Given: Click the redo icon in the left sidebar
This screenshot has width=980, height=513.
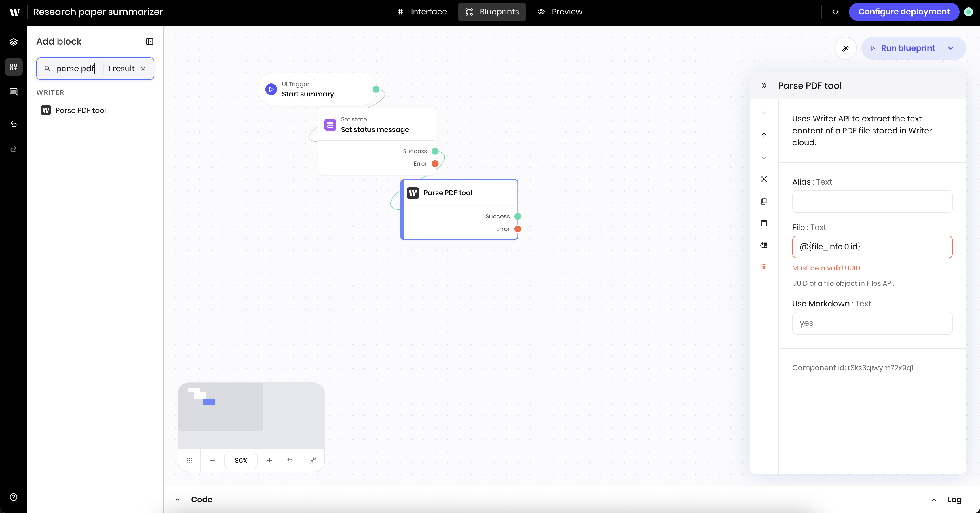Looking at the screenshot, I should click(14, 149).
